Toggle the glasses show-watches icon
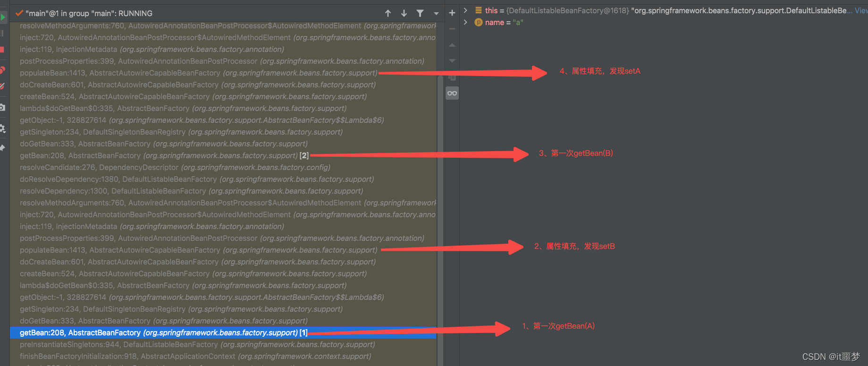868x366 pixels. 452,93
